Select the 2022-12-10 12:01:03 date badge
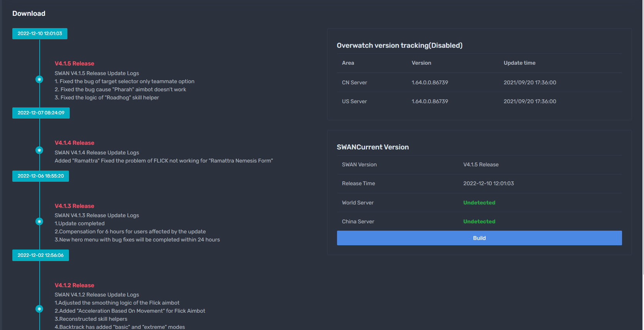The height and width of the screenshot is (330, 644). pos(40,34)
